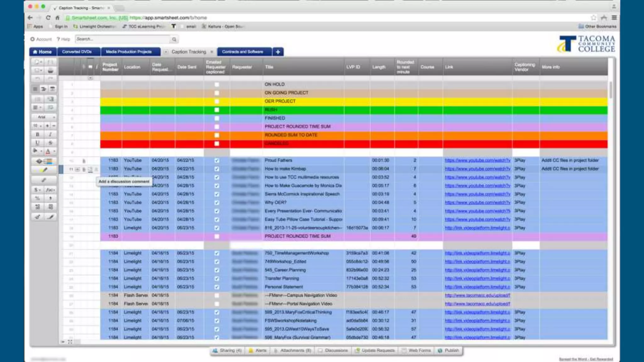The width and height of the screenshot is (644, 362).
Task: Open the Contracts and Software tab
Action: 242,52
